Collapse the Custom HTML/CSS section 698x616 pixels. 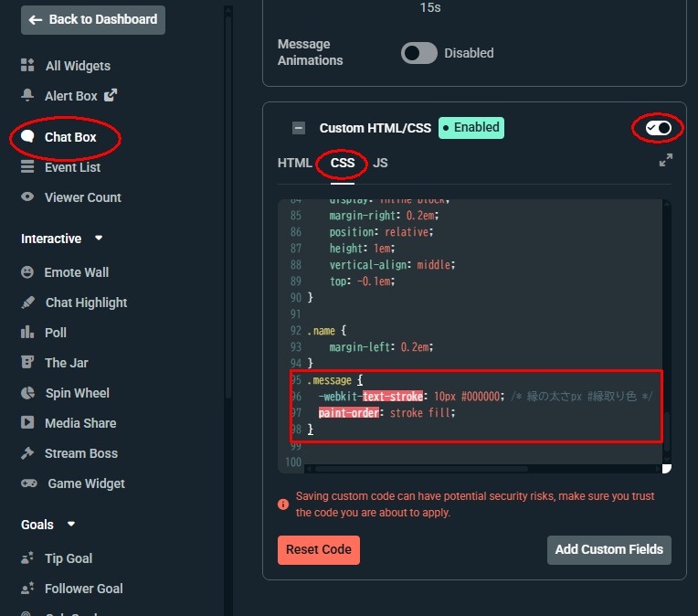coord(299,129)
